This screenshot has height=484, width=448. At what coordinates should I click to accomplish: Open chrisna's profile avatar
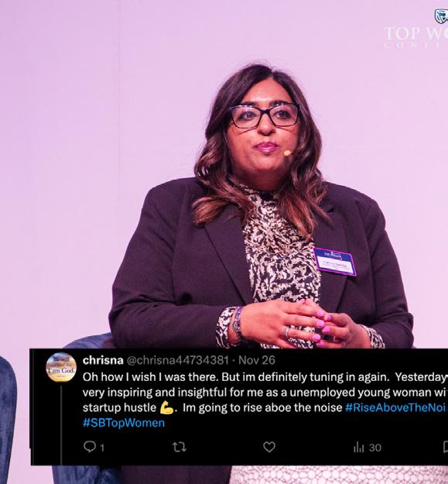coord(61,367)
